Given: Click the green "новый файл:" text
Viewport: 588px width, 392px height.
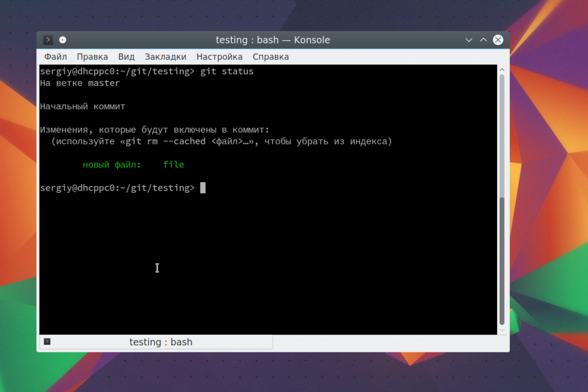Looking at the screenshot, I should coord(111,165).
